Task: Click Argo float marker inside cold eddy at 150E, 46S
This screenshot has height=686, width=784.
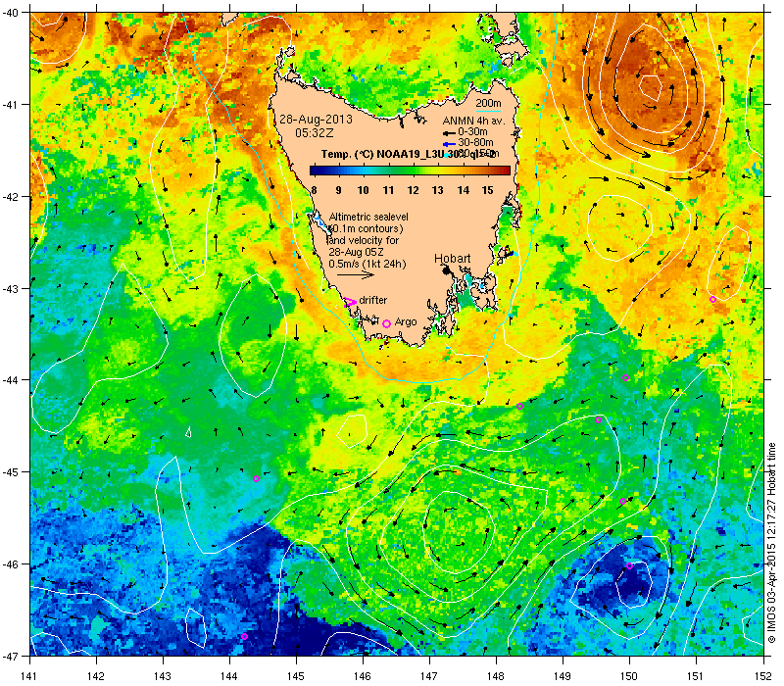Action: click(x=629, y=566)
